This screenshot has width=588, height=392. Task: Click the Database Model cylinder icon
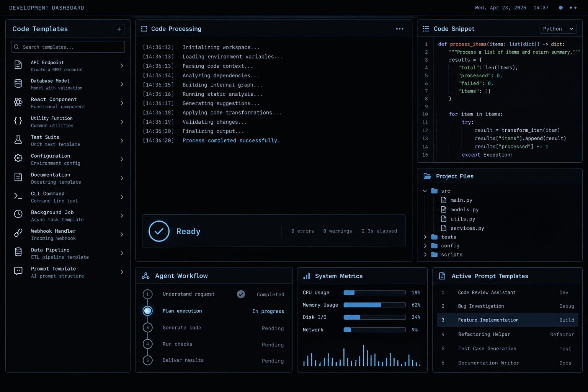(18, 83)
